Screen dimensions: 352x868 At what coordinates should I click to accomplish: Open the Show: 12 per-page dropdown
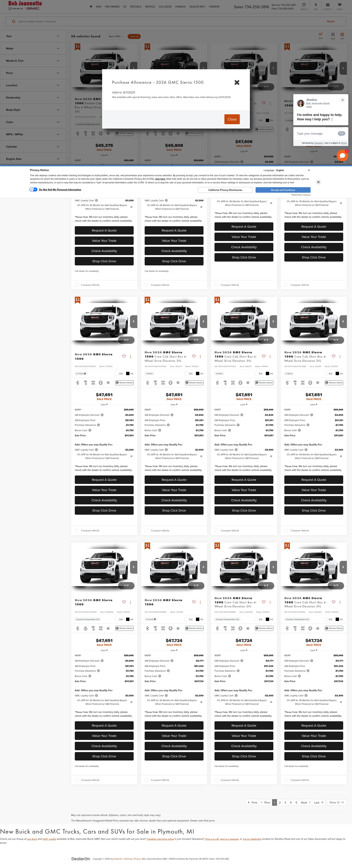[337, 802]
